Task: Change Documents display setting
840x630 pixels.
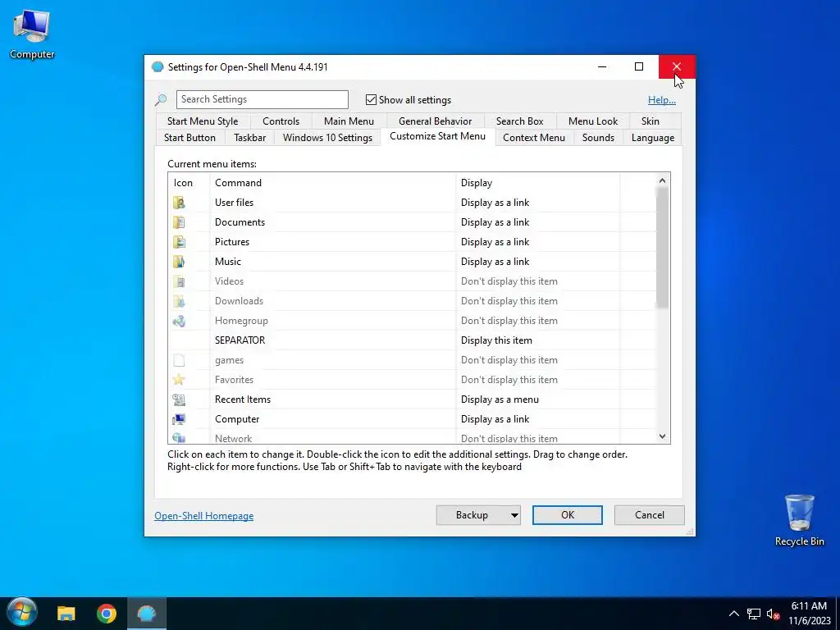Action: (495, 222)
